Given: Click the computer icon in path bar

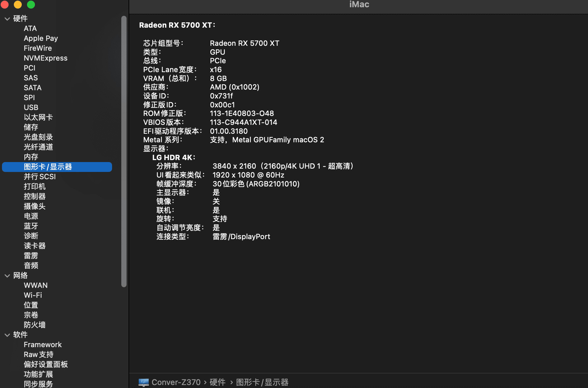Looking at the screenshot, I should (x=144, y=382).
